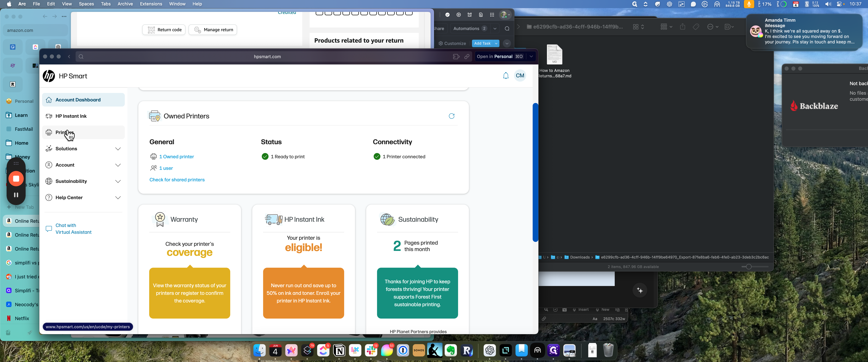868x362 pixels.
Task: Open the 1 Owned printer link
Action: tap(176, 156)
